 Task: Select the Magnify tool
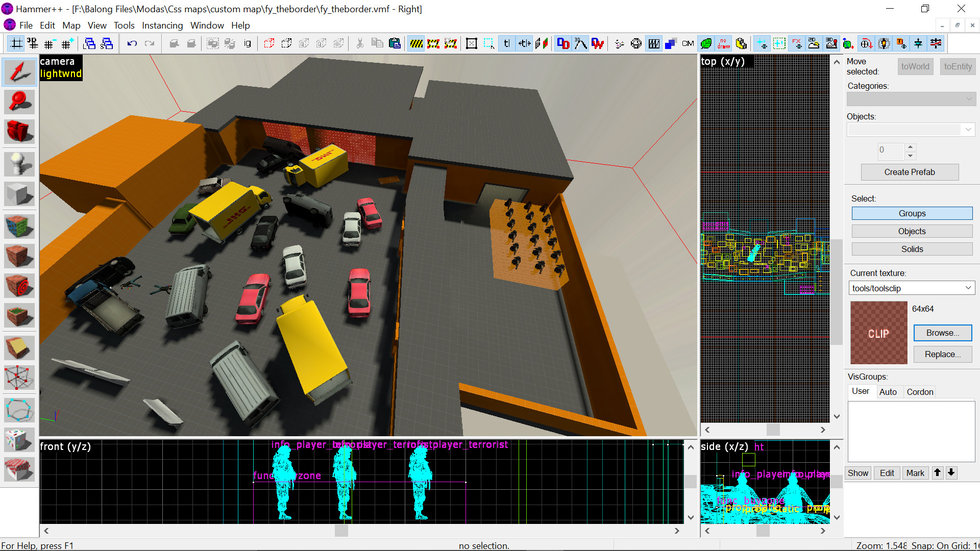(19, 102)
